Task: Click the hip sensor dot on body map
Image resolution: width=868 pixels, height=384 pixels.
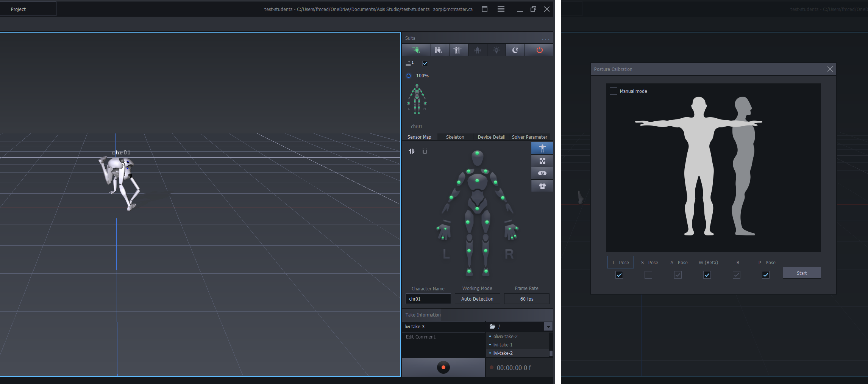Action: pyautogui.click(x=477, y=208)
